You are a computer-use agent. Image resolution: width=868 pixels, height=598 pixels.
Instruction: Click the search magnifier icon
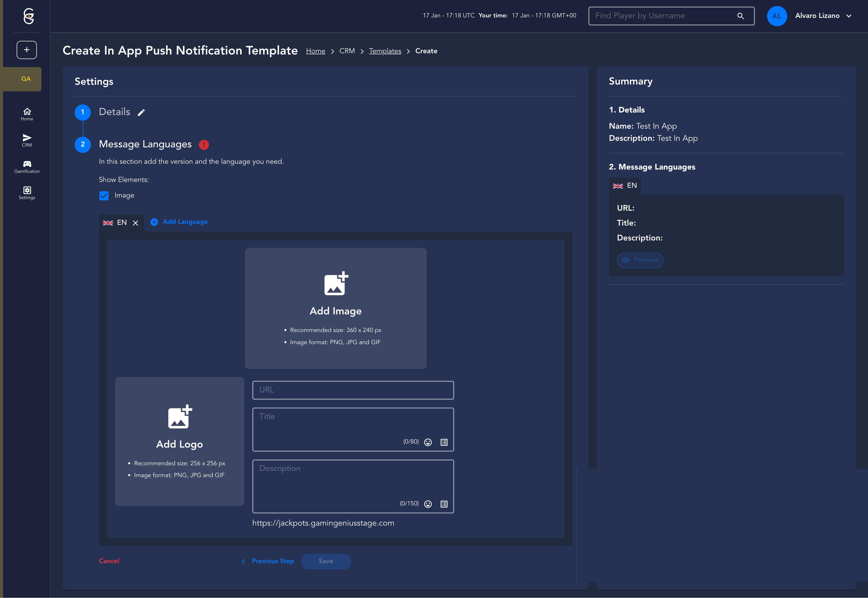(740, 16)
